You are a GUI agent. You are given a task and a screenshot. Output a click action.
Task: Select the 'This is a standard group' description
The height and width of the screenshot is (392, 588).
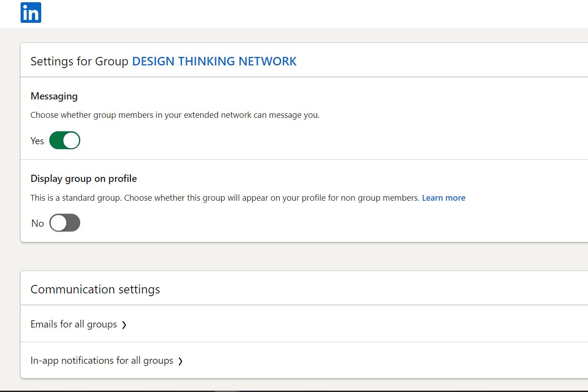[225, 198]
